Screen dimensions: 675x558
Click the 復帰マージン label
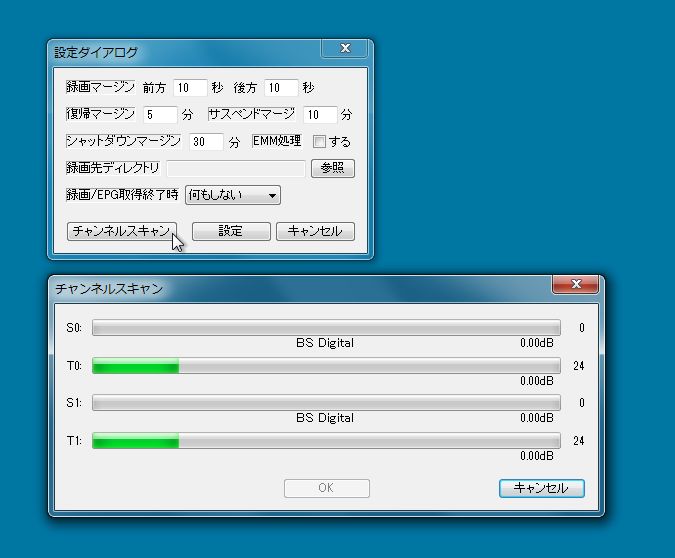100,114
